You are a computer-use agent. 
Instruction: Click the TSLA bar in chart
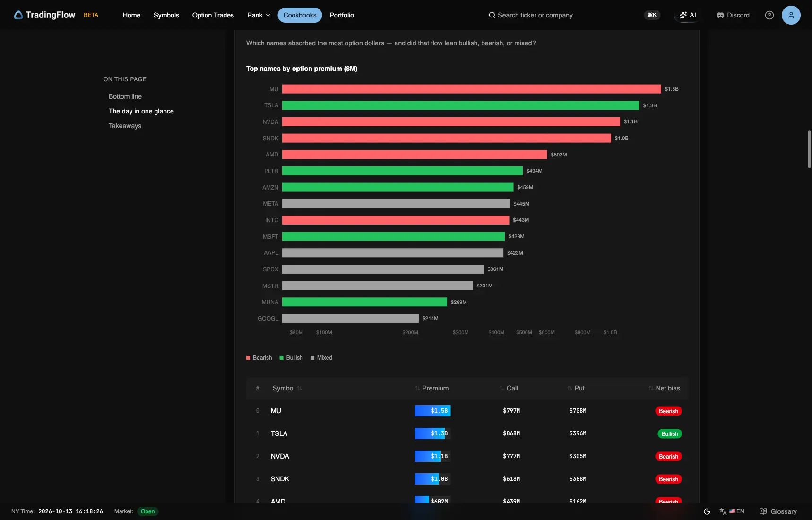pos(461,105)
